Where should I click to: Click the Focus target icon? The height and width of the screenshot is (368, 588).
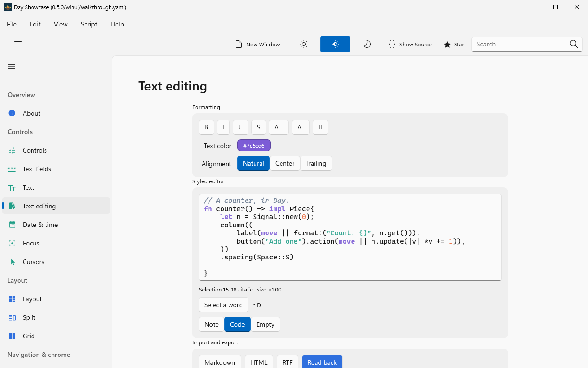coord(12,243)
